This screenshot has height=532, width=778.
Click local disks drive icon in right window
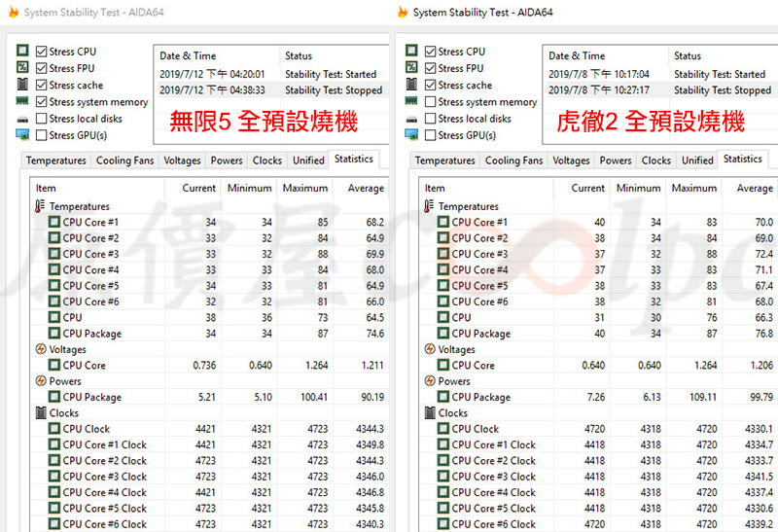pyautogui.click(x=411, y=119)
